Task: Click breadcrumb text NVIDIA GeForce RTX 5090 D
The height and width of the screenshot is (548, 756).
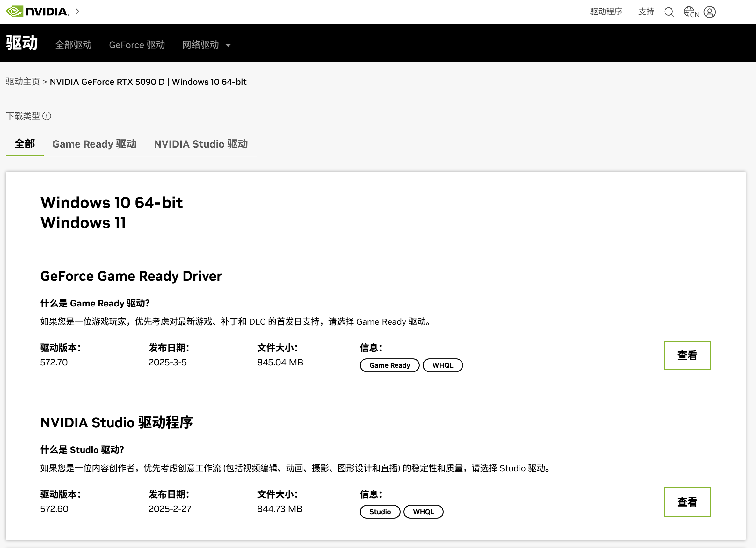Action: pos(107,82)
